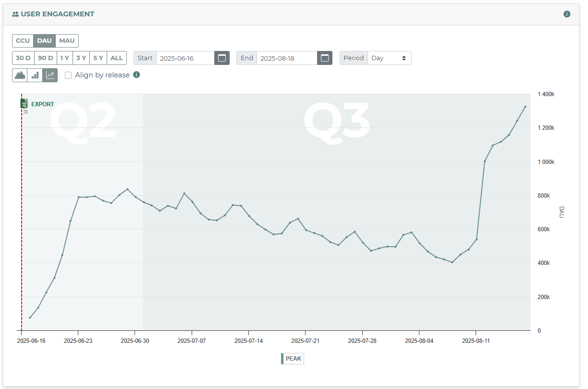Click the Excel export icon
Viewport: 588px width, 389px height.
(x=24, y=104)
